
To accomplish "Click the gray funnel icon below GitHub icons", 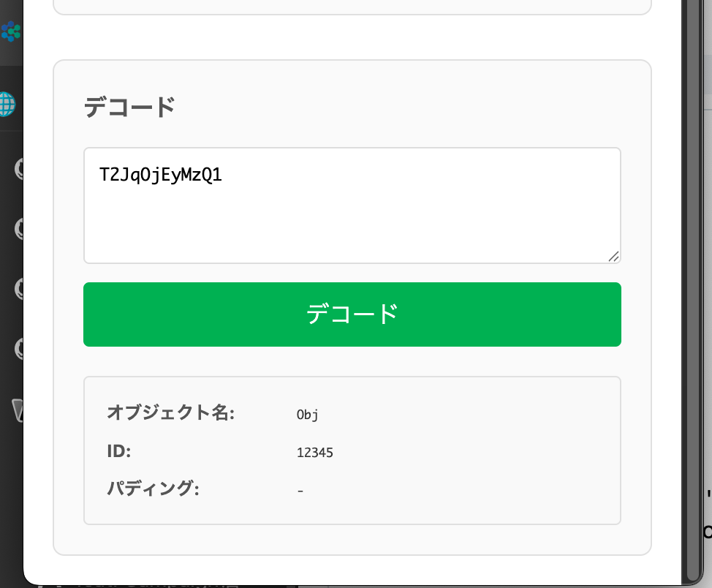I will (x=18, y=410).
